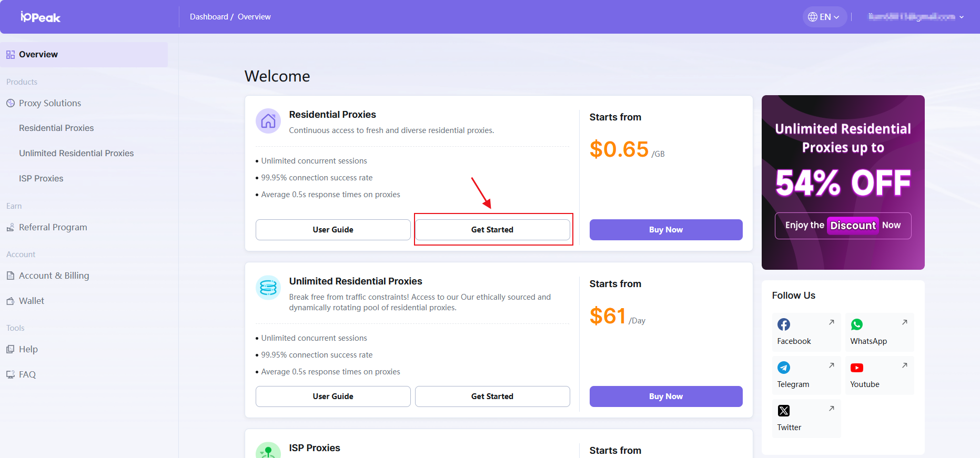Screen dimensions: 980x458
Task: Click the Unlimited Residential Proxies stack icon
Action: point(268,288)
